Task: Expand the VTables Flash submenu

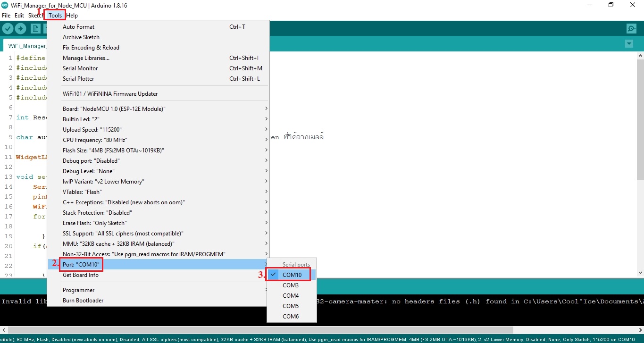Action: pos(158,192)
